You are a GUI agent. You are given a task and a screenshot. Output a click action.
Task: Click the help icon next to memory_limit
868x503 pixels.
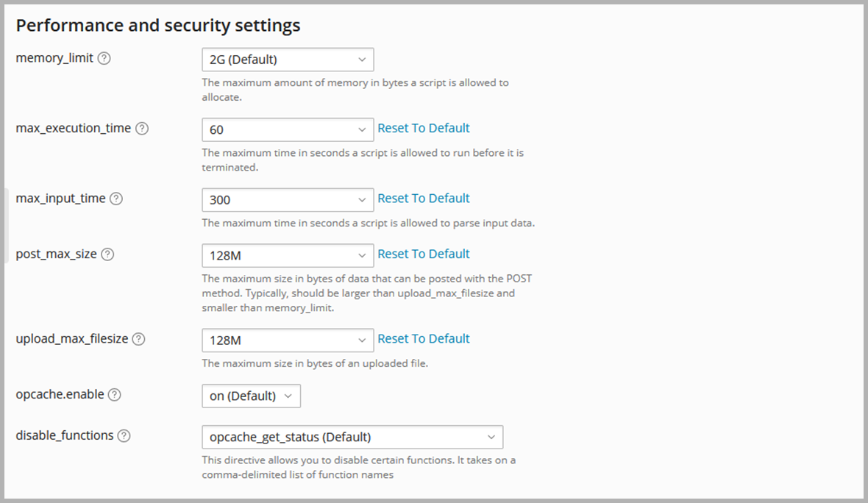(104, 58)
